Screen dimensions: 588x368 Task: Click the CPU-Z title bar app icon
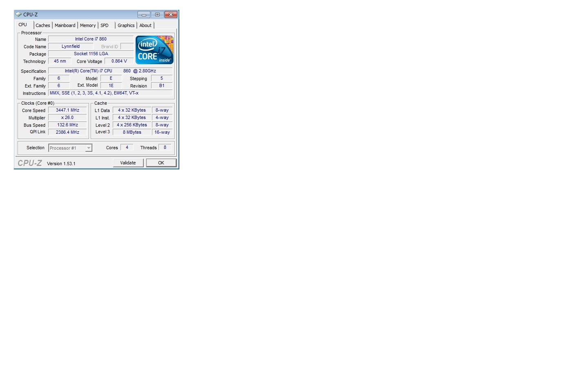[18, 14]
